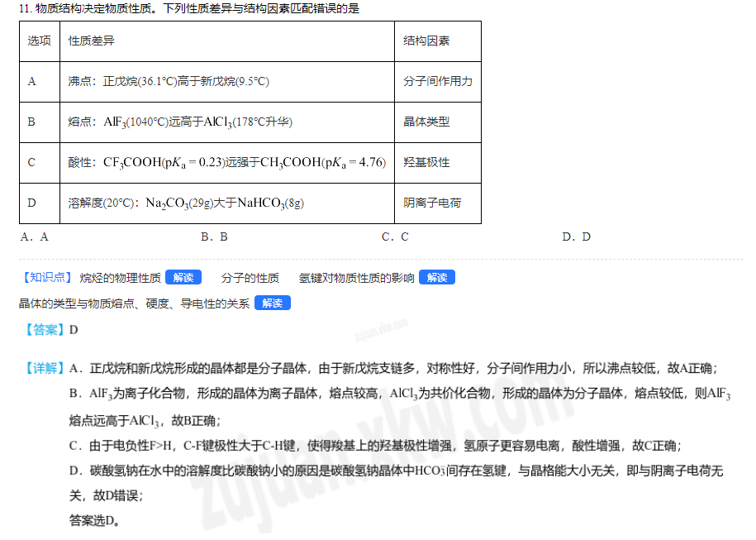Click 解读 button beside 氢键对物质性质的影响
The width and height of the screenshot is (756, 540).
click(x=436, y=278)
